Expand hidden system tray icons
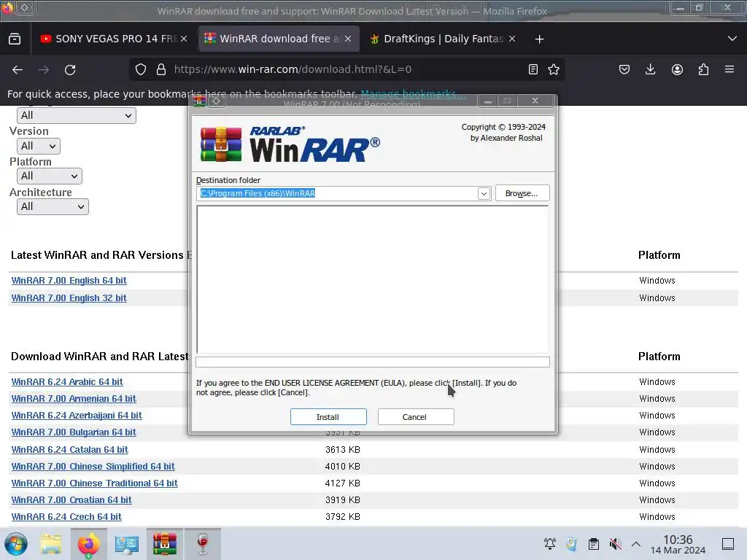This screenshot has width=747, height=560. [636, 544]
